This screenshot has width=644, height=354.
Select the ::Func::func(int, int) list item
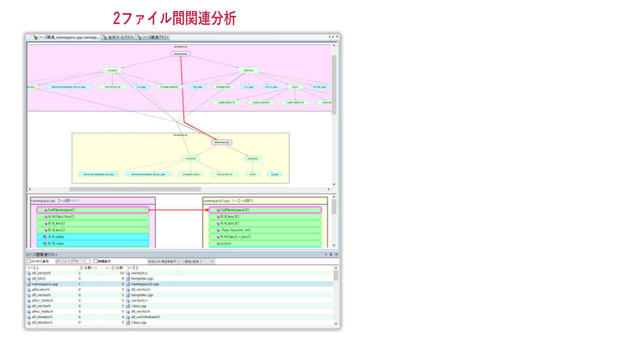(265, 230)
